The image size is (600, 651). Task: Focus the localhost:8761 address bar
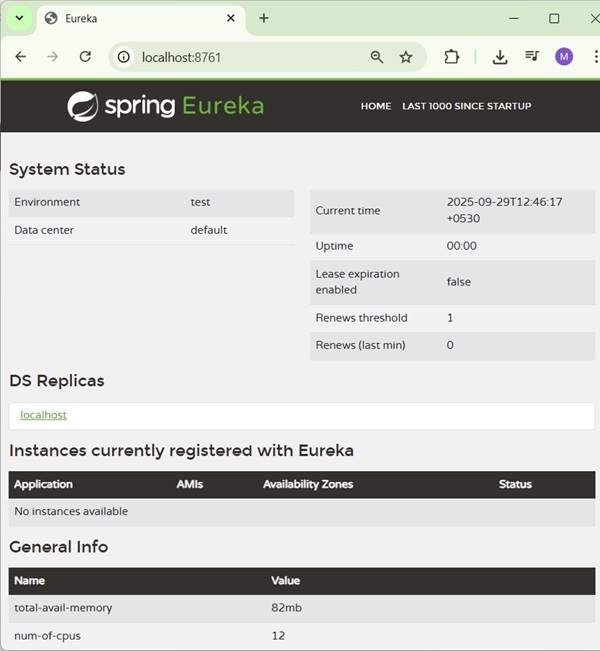pyautogui.click(x=250, y=57)
